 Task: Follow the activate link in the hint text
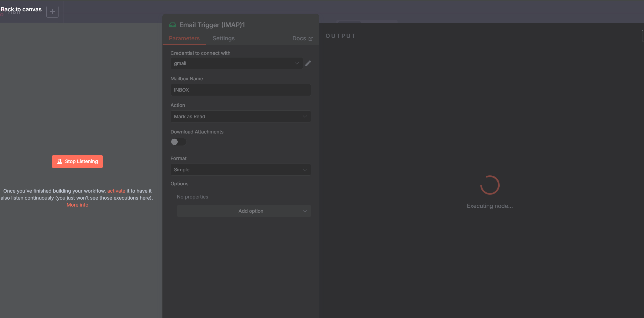pyautogui.click(x=116, y=191)
